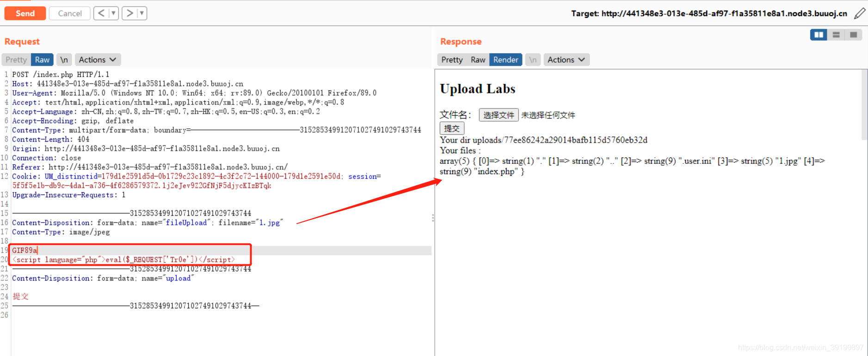
Task: Open the Request Actions dropdown
Action: pyautogui.click(x=98, y=60)
